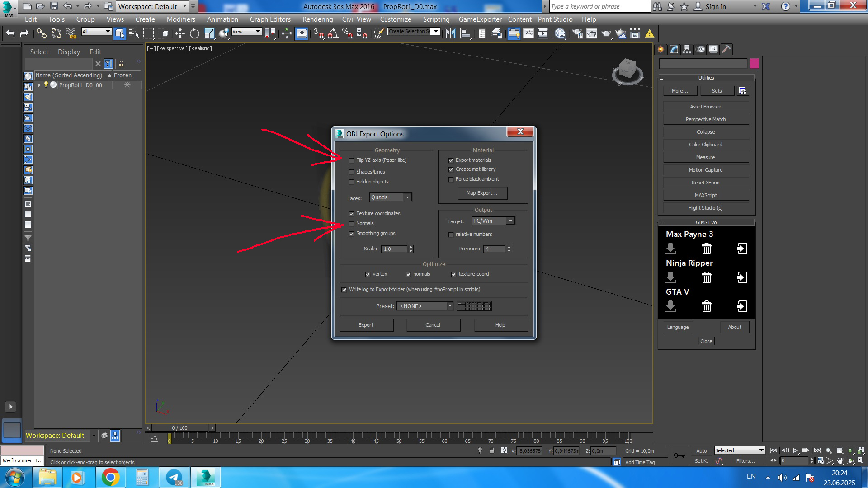Click the Map-Export... button
The width and height of the screenshot is (868, 488).
(481, 193)
